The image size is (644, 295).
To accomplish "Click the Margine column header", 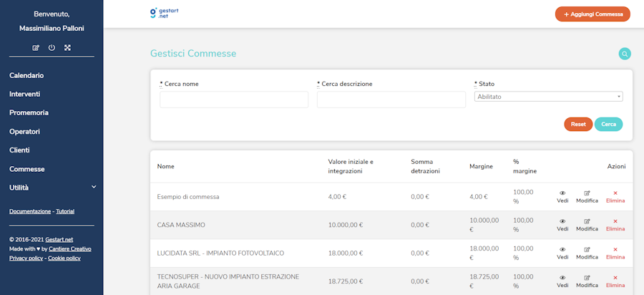I will coord(481,166).
